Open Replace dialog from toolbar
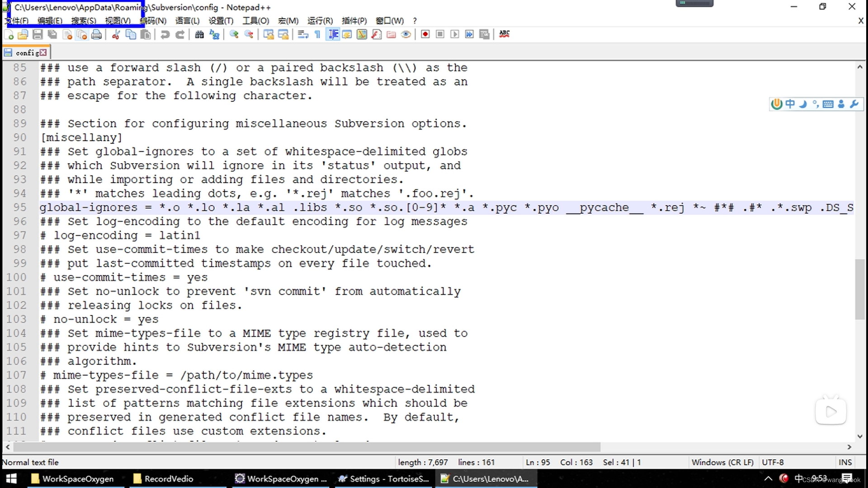Screen dimensions: 868x488 click(x=214, y=34)
